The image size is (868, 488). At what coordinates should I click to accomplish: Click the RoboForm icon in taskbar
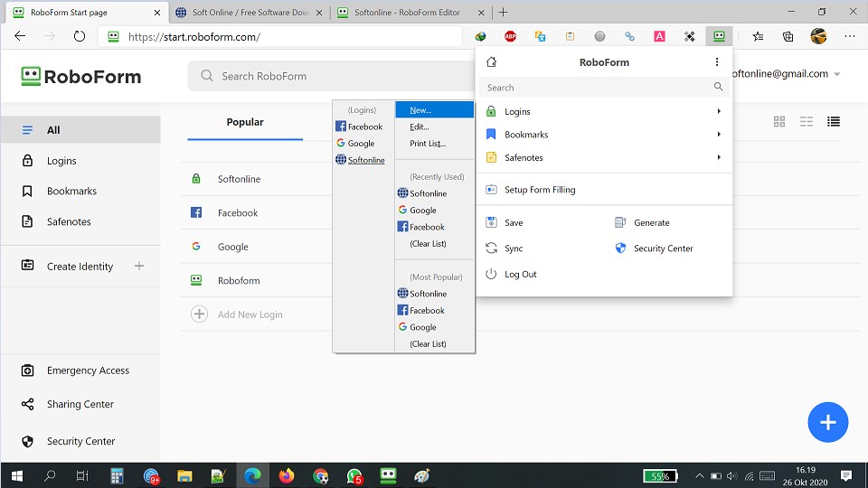click(x=388, y=476)
